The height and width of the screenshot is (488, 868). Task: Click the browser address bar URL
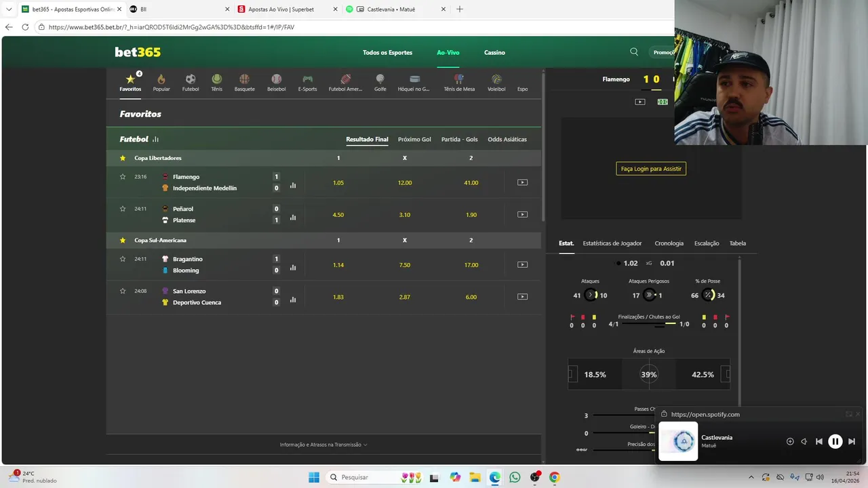(172, 27)
